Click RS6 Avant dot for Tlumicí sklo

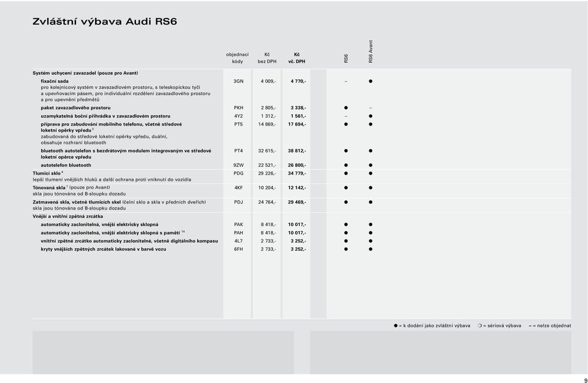[x=371, y=173]
